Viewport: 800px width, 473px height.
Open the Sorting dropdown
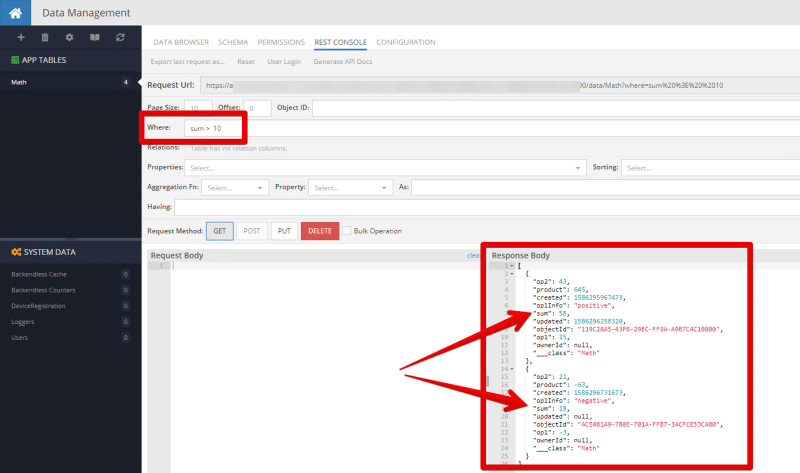coord(708,168)
